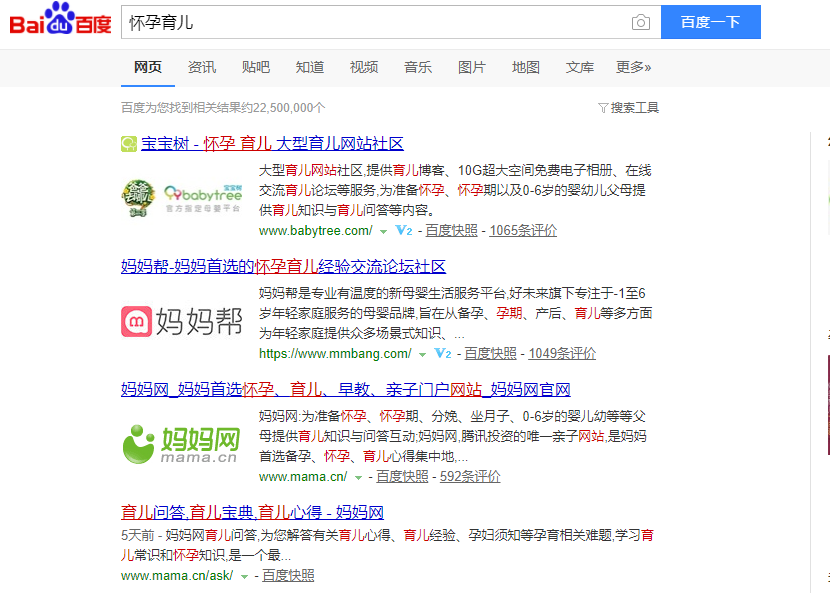Click the 1065条评价 link
830x593 pixels.
524,230
